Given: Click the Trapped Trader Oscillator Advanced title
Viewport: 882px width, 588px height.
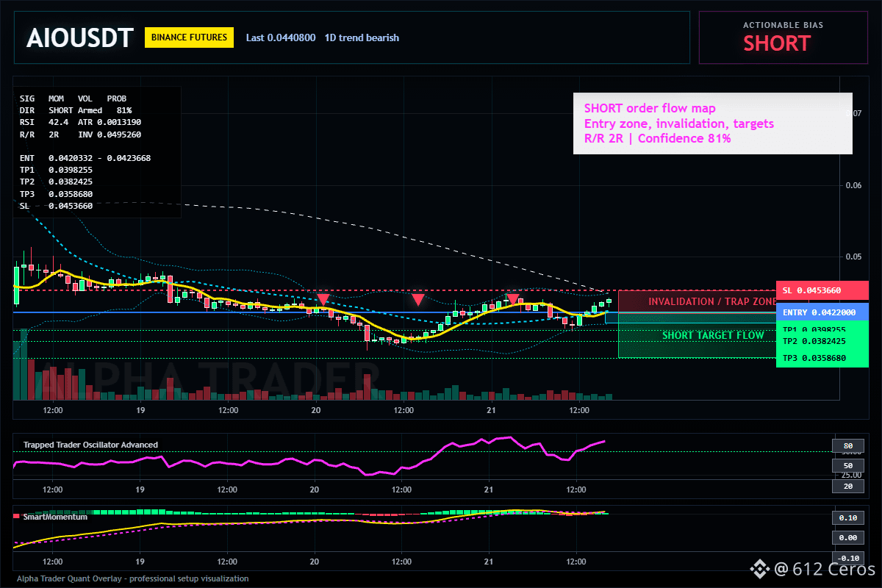Looking at the screenshot, I should click(90, 445).
